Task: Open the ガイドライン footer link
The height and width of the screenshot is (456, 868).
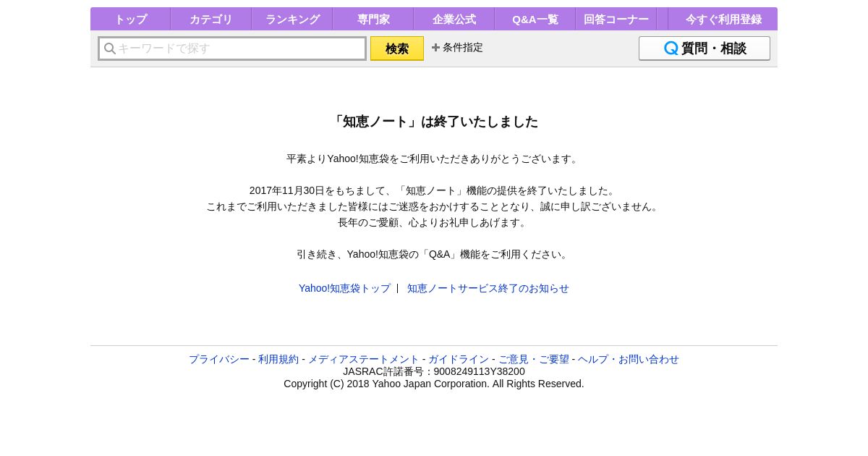Action: pyautogui.click(x=459, y=359)
